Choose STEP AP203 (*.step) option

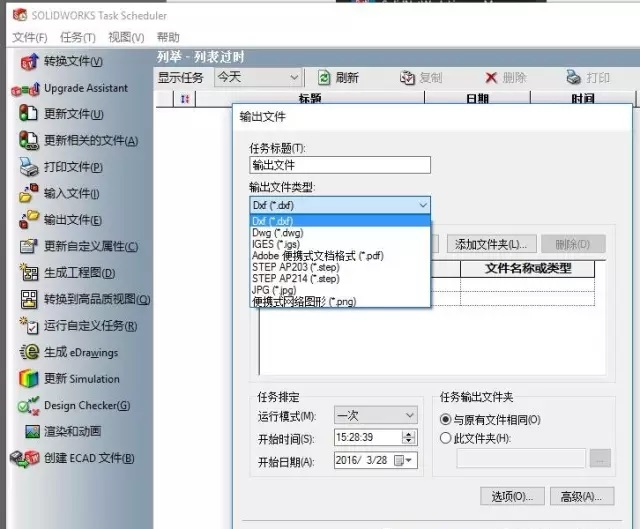click(340, 267)
